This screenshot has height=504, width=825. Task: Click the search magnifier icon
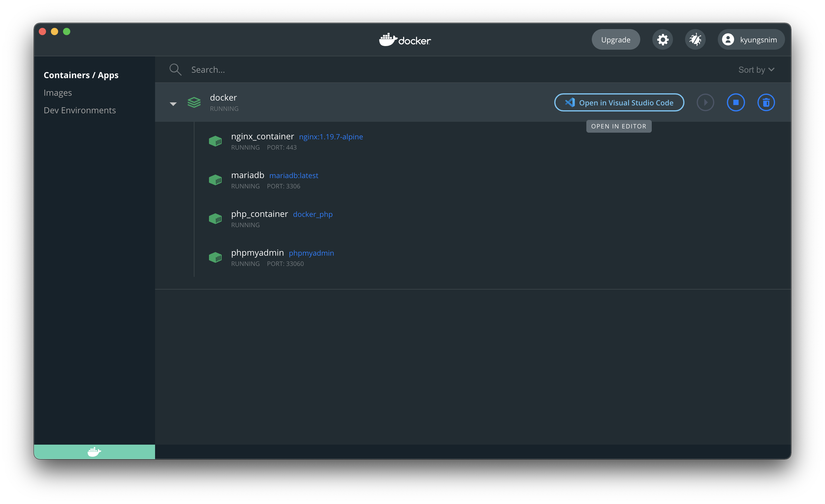[x=175, y=70]
